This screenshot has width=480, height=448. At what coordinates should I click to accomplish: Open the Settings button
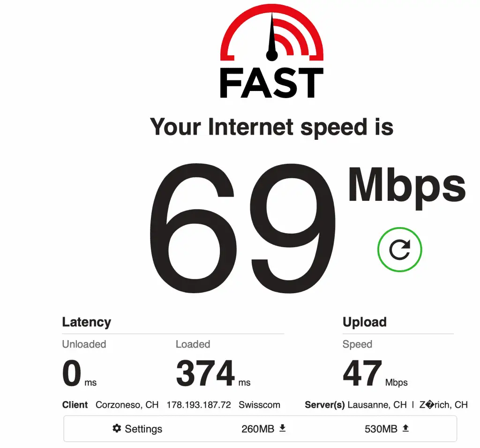[137, 429]
